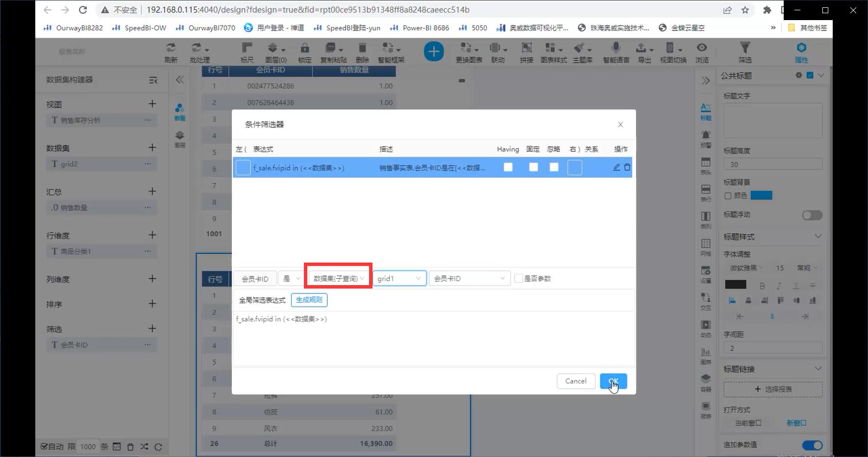Toggle the 公共标题 blue checkbox
This screenshot has width=868, height=457.
click(810, 75)
